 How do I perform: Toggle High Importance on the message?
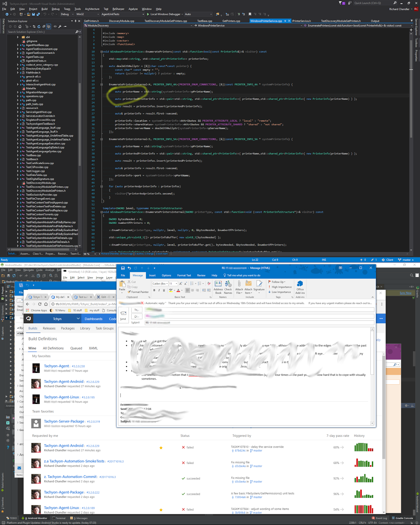281,287
